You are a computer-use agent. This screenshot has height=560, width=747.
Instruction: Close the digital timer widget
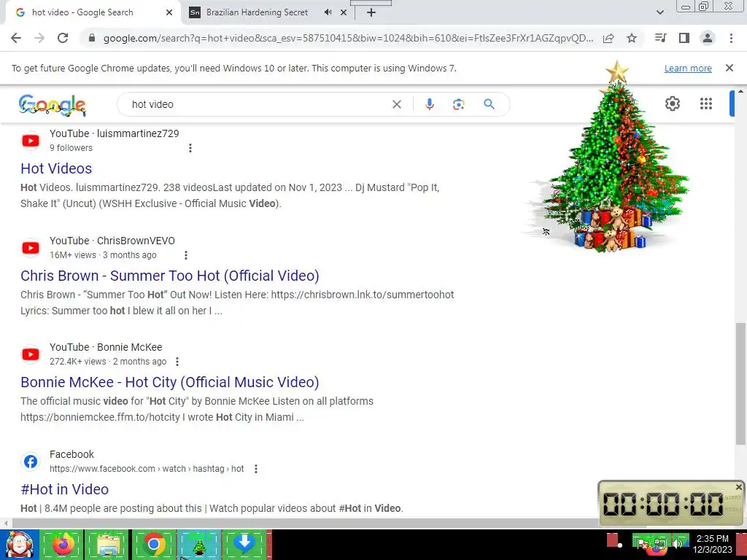[x=738, y=487]
